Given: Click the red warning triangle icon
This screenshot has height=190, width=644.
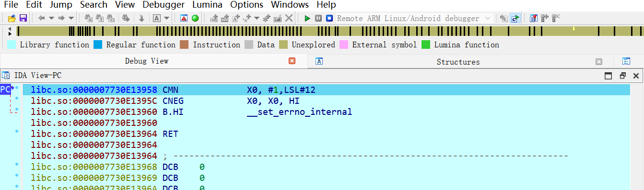Looking at the screenshot, I should pyautogui.click(x=184, y=18).
